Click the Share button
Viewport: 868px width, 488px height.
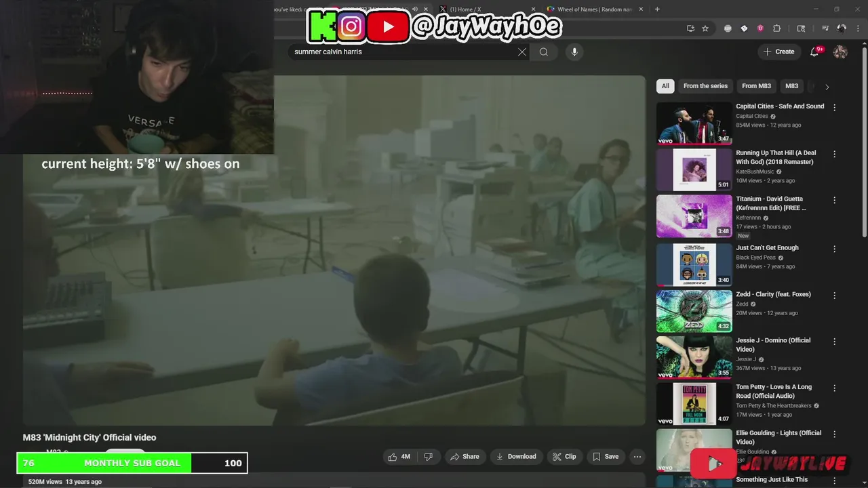465,457
